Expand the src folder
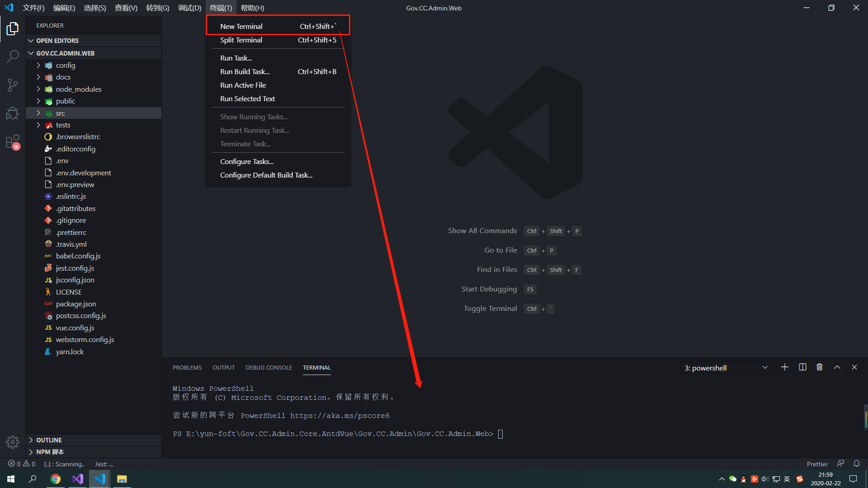The height and width of the screenshot is (488, 868). pos(60,113)
